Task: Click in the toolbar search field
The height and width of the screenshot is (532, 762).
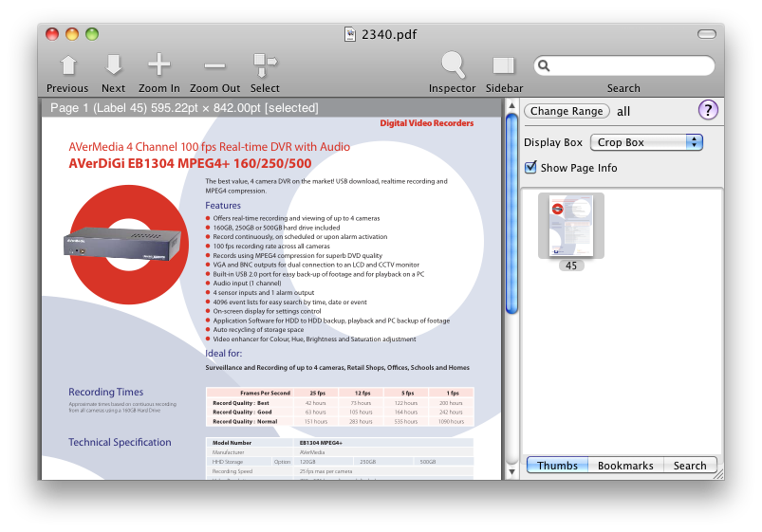Action: (624, 65)
